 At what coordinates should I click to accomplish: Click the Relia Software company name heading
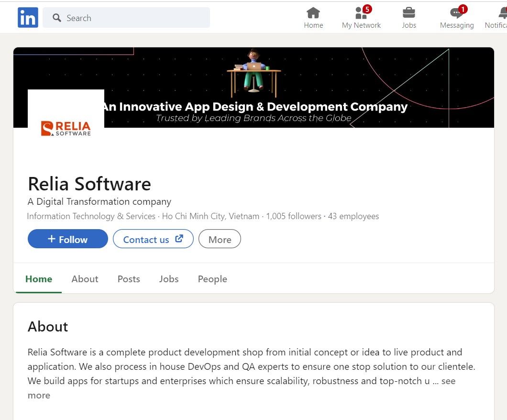(89, 184)
